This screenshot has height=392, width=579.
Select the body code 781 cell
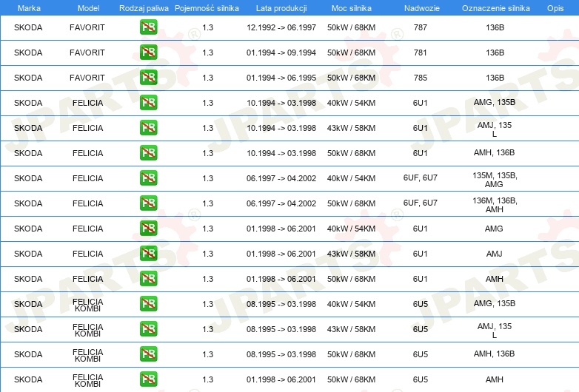pyautogui.click(x=421, y=53)
